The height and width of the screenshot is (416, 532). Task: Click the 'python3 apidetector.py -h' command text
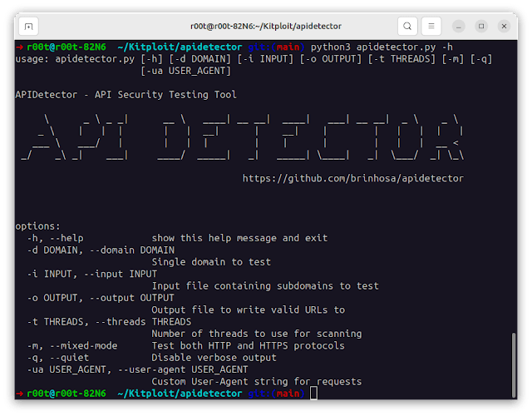point(382,47)
